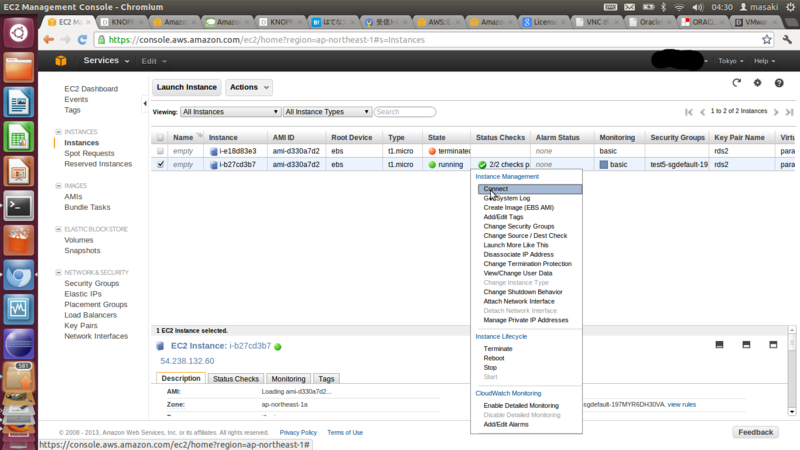Open Elastic IPs in the sidebar

pyautogui.click(x=83, y=294)
